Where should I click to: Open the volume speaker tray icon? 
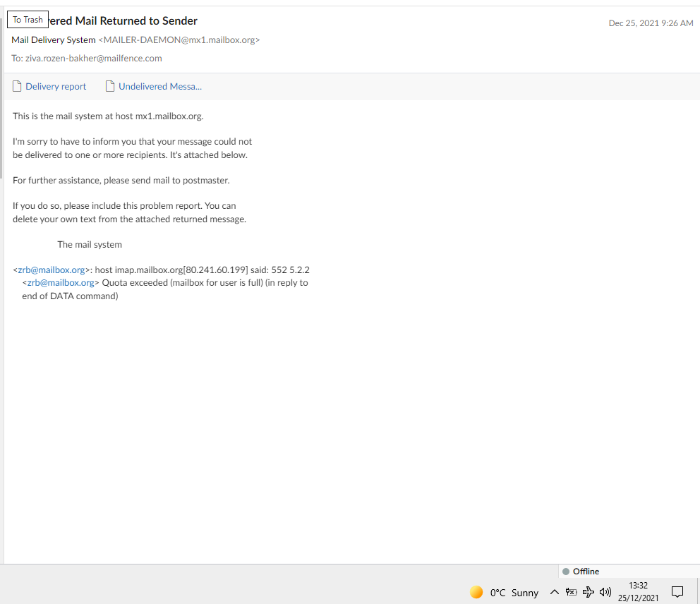point(605,593)
